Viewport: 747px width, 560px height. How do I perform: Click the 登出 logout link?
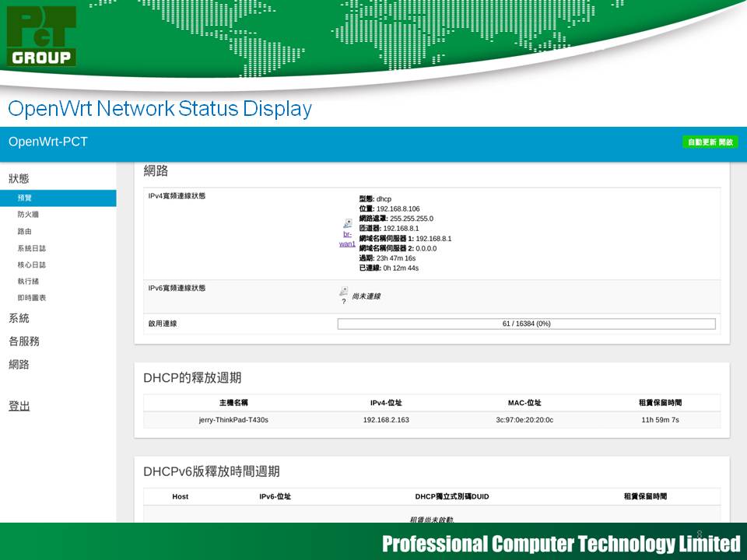[x=19, y=406]
